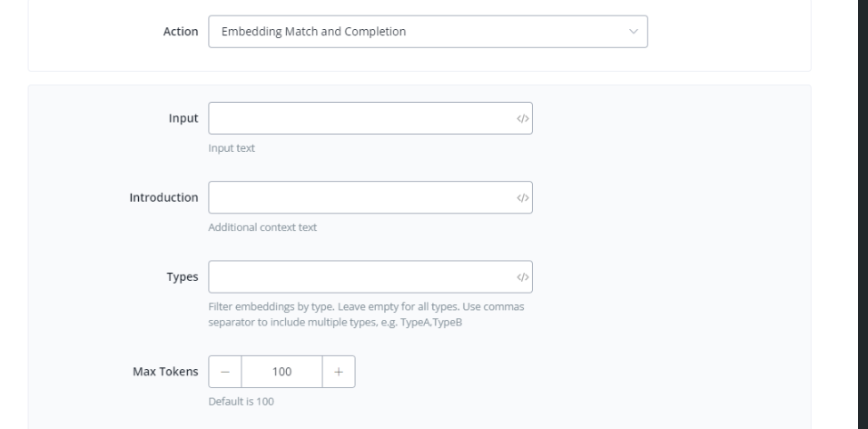Click the 'Additional context text' hint
Screen dimensions: 868x429
pyautogui.click(x=262, y=227)
